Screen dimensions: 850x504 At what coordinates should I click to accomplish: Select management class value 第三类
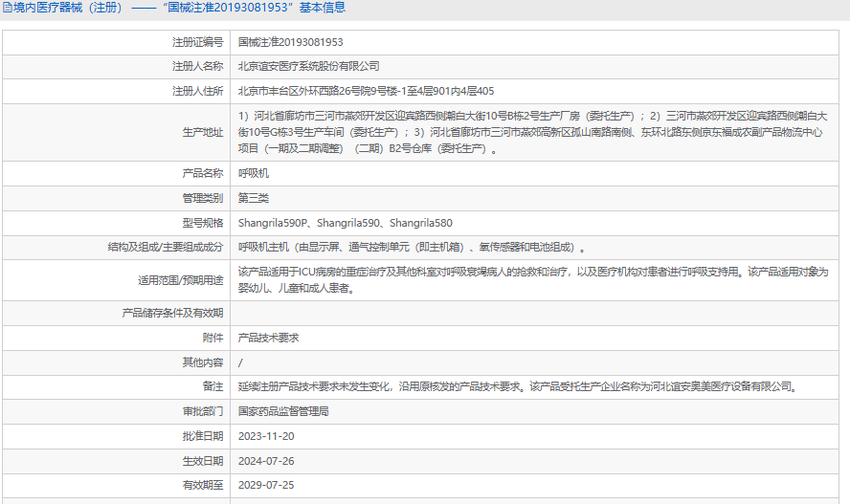(253, 198)
